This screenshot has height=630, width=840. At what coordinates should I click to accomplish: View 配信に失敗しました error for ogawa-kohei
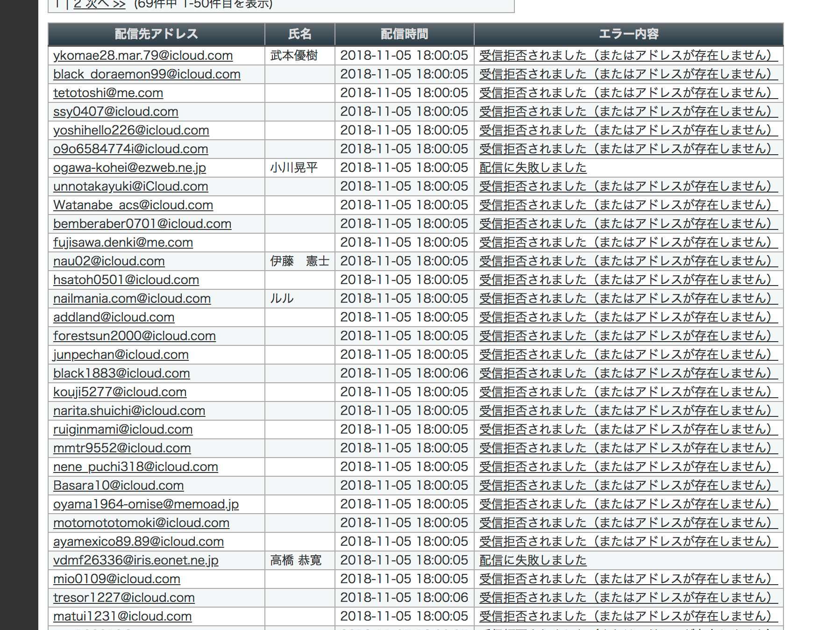pos(533,168)
